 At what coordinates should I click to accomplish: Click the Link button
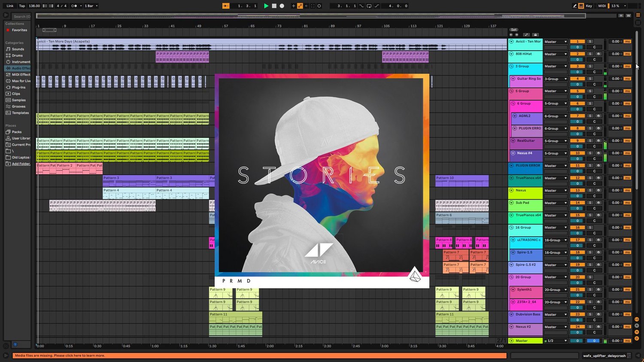(x=10, y=6)
